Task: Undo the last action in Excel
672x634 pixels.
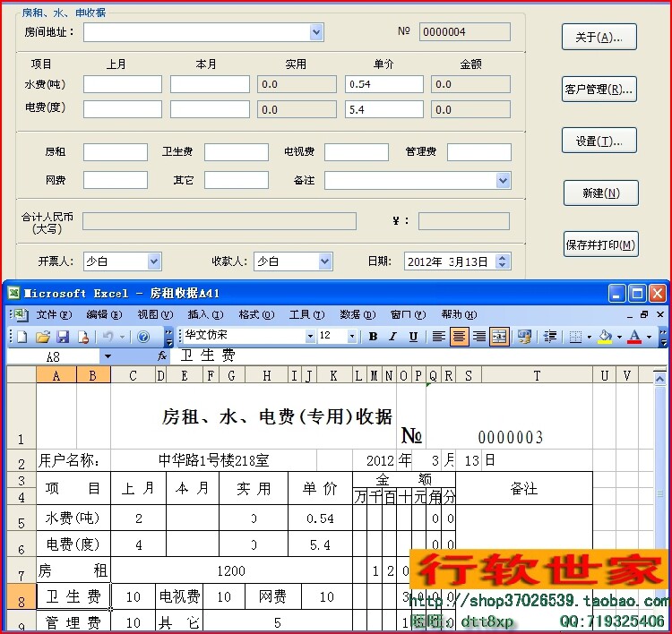Action: (108, 337)
